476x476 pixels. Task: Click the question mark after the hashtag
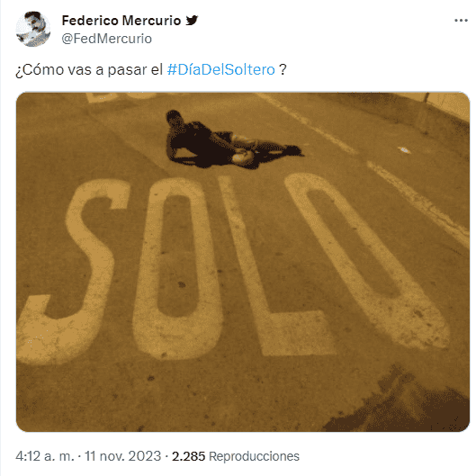[283, 69]
